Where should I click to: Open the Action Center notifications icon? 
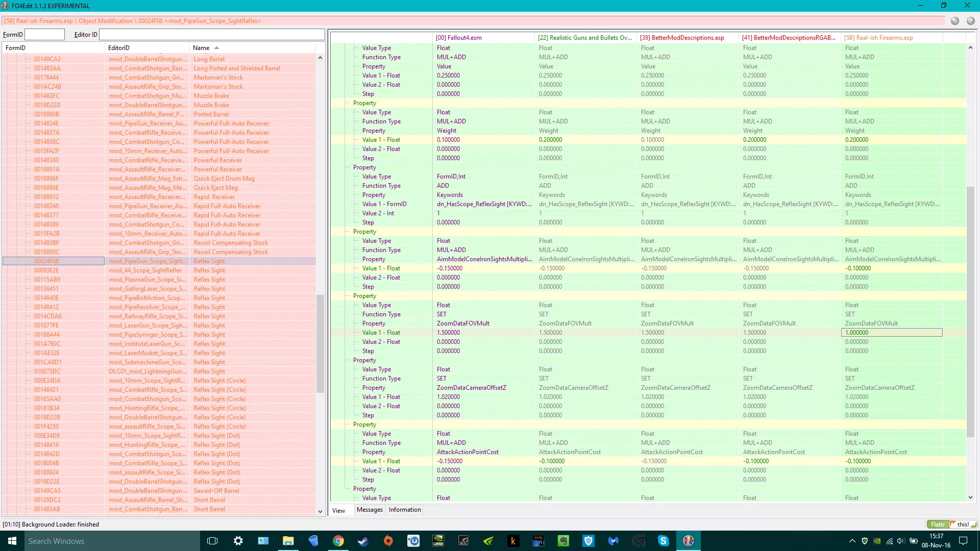coord(963,541)
